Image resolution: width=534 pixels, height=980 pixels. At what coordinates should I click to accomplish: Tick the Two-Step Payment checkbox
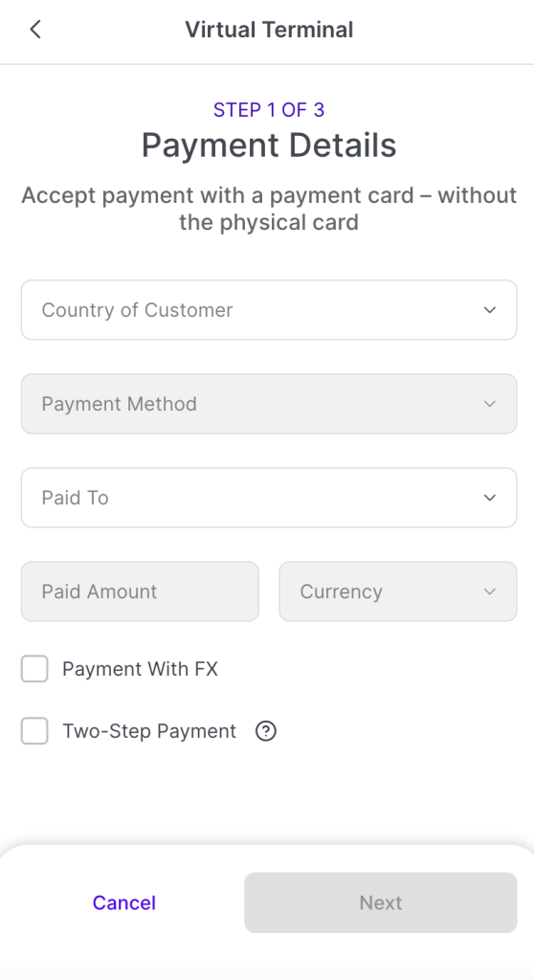click(x=34, y=731)
